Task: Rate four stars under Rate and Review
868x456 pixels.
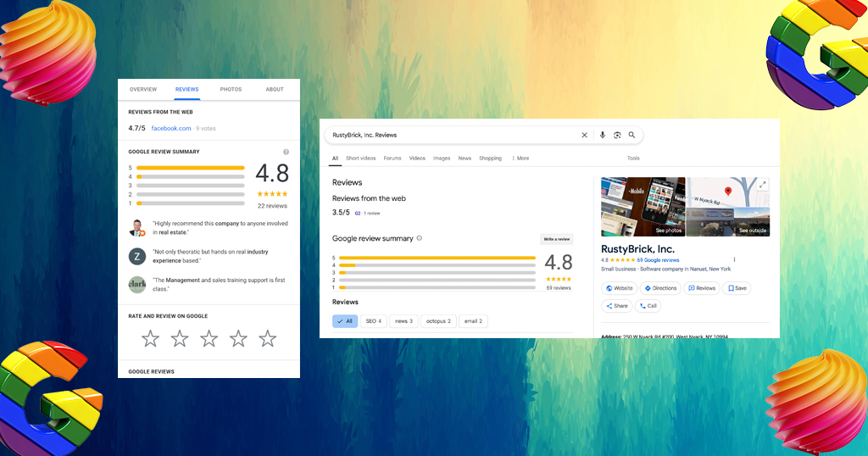Action: click(238, 338)
